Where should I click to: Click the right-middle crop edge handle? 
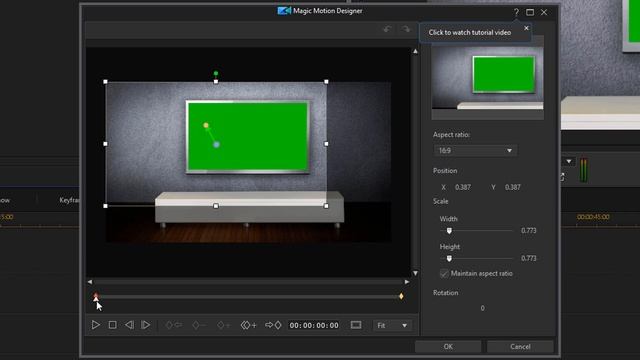326,144
